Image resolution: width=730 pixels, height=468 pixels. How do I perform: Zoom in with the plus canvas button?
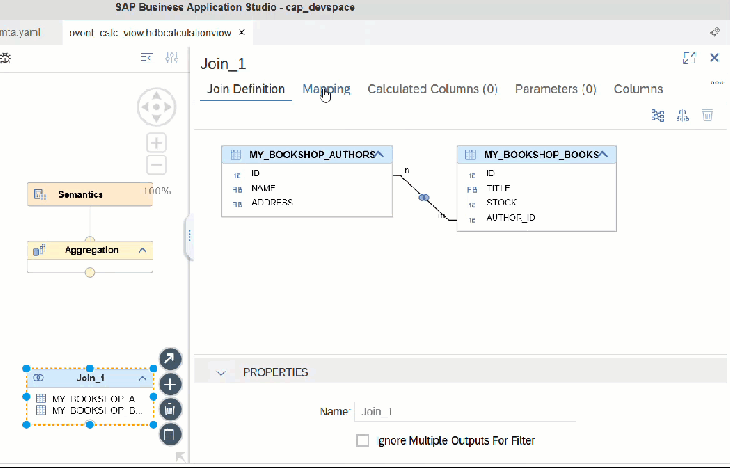[156, 143]
